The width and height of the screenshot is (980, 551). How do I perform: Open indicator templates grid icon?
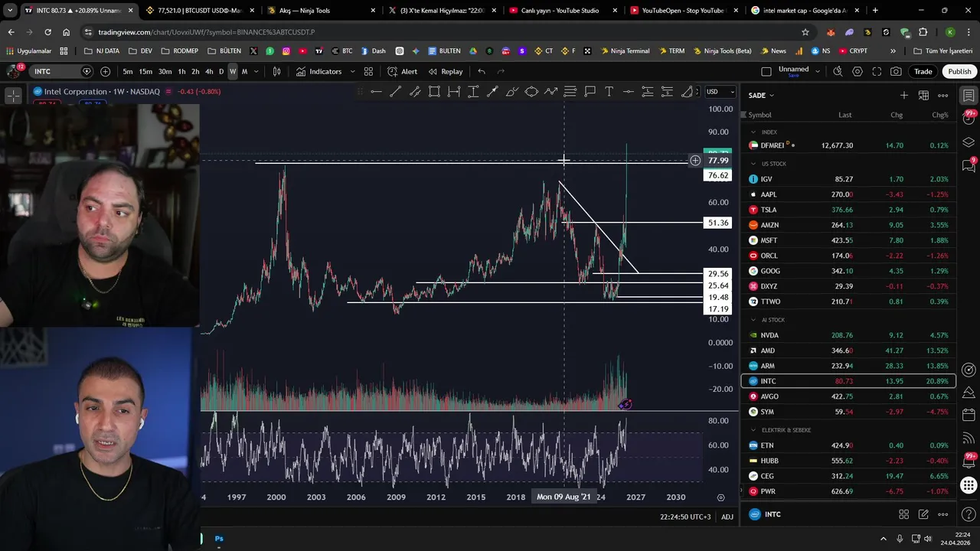[x=368, y=71]
